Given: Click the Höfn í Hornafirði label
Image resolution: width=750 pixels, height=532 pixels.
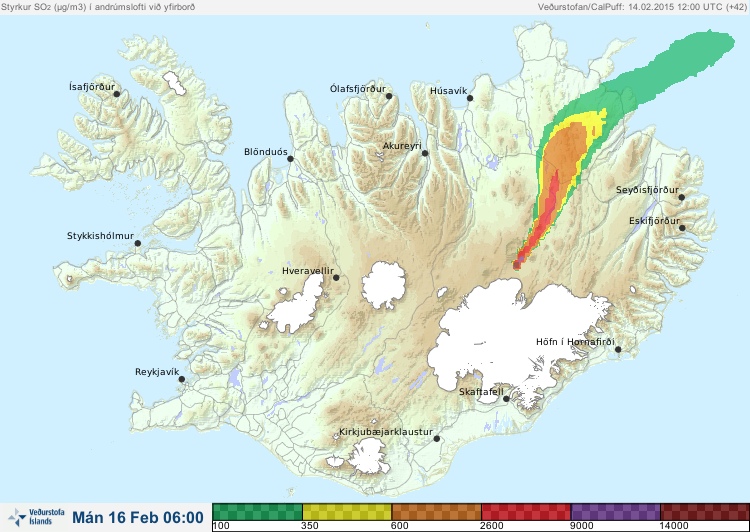Looking at the screenshot, I should tap(575, 342).
